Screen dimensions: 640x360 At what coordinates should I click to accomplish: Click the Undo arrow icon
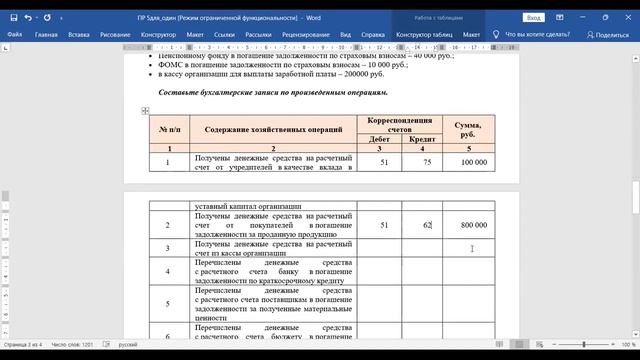[x=27, y=18]
